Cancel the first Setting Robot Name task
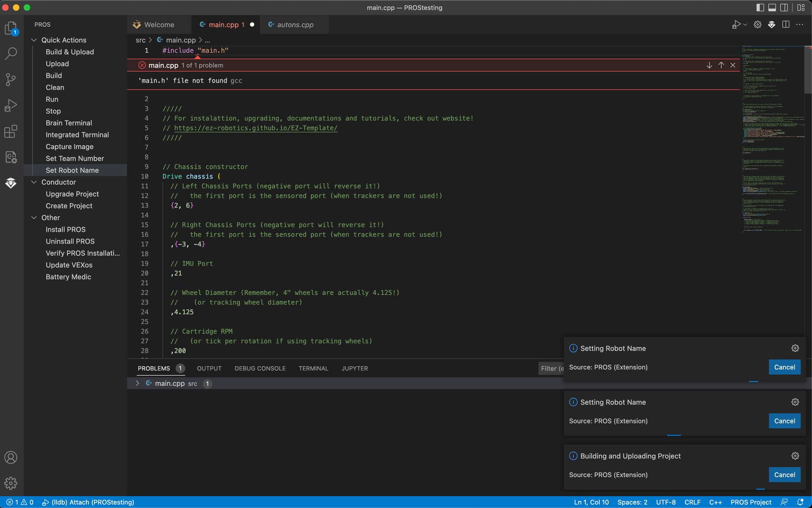Image resolution: width=812 pixels, height=508 pixels. (785, 367)
